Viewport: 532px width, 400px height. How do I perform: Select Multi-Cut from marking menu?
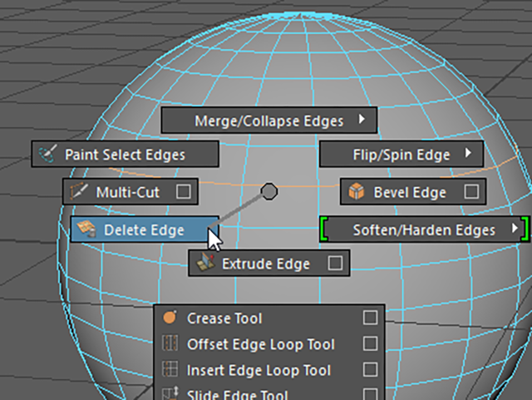[131, 191]
